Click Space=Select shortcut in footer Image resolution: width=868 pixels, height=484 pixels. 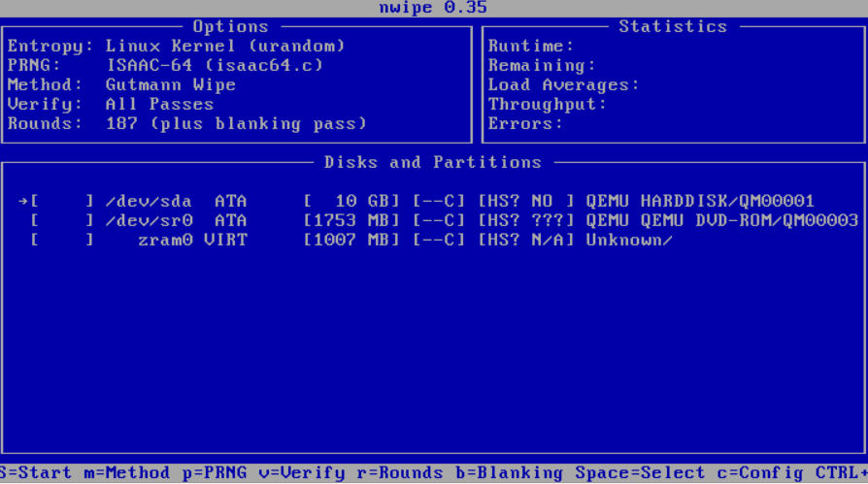640,473
